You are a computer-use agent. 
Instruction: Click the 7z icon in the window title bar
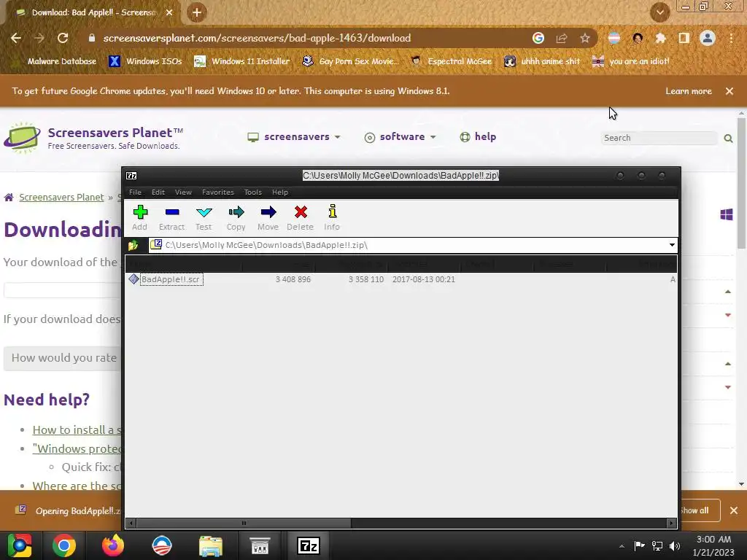131,176
